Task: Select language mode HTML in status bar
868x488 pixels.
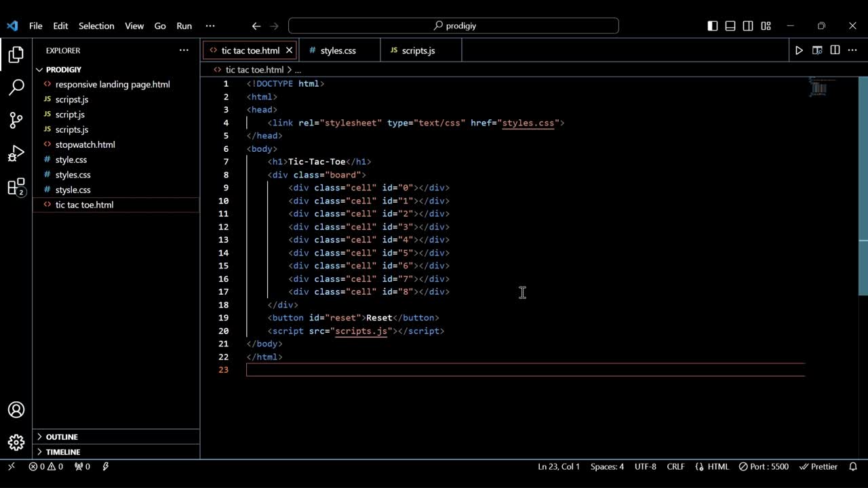Action: [x=718, y=466]
